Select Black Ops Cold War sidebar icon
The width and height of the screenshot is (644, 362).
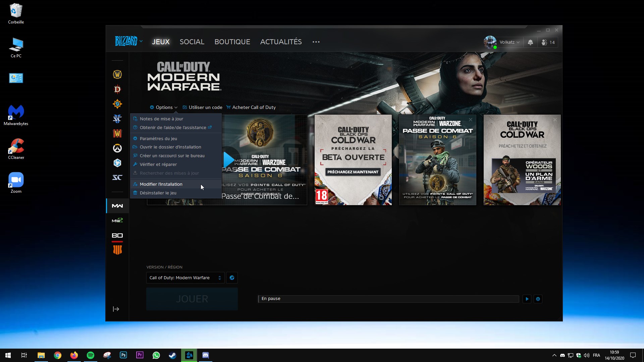pyautogui.click(x=117, y=235)
